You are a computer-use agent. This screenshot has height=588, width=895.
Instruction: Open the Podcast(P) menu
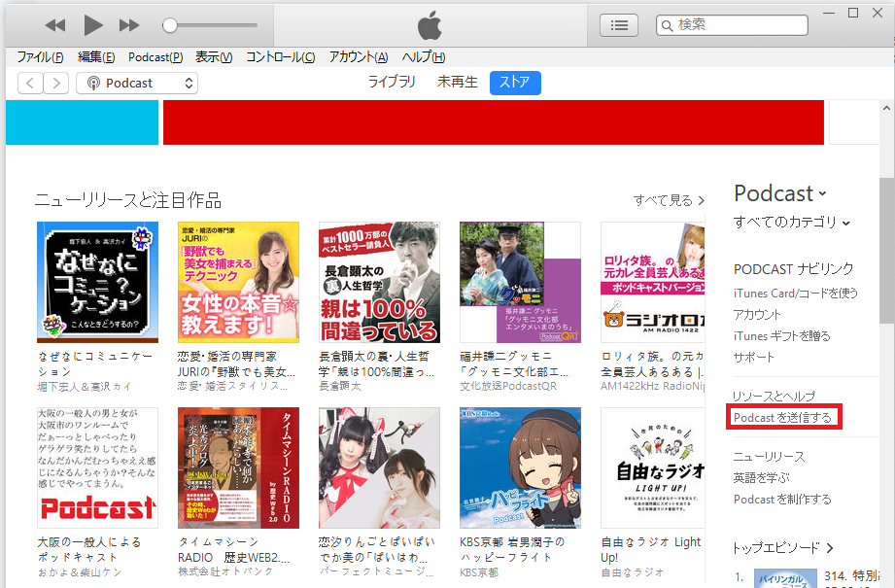click(155, 57)
